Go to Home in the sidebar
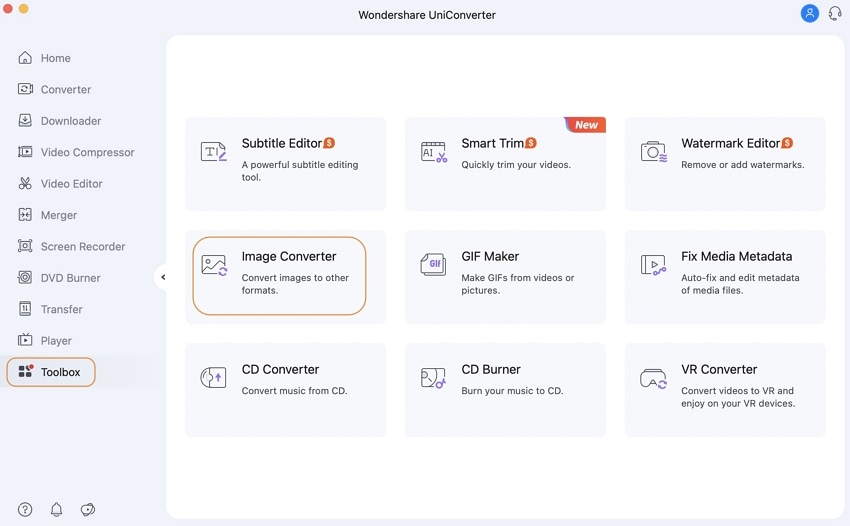This screenshot has height=526, width=850. [x=55, y=58]
